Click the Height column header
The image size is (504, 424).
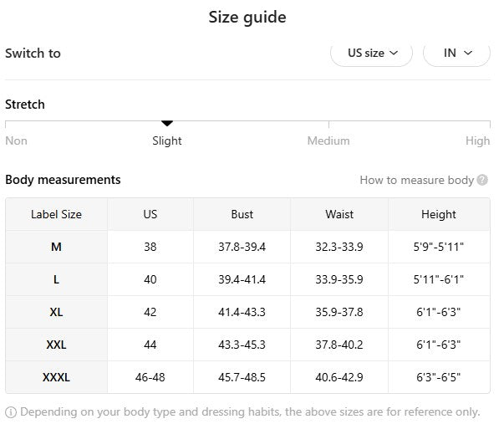pyautogui.click(x=439, y=214)
